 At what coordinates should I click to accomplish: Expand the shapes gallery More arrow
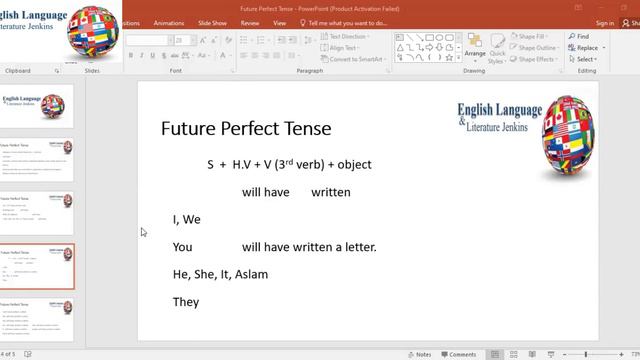(x=459, y=58)
